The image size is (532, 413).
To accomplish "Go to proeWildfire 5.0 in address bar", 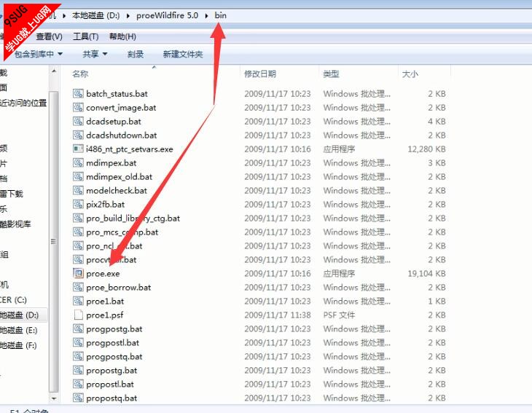I will pyautogui.click(x=168, y=15).
